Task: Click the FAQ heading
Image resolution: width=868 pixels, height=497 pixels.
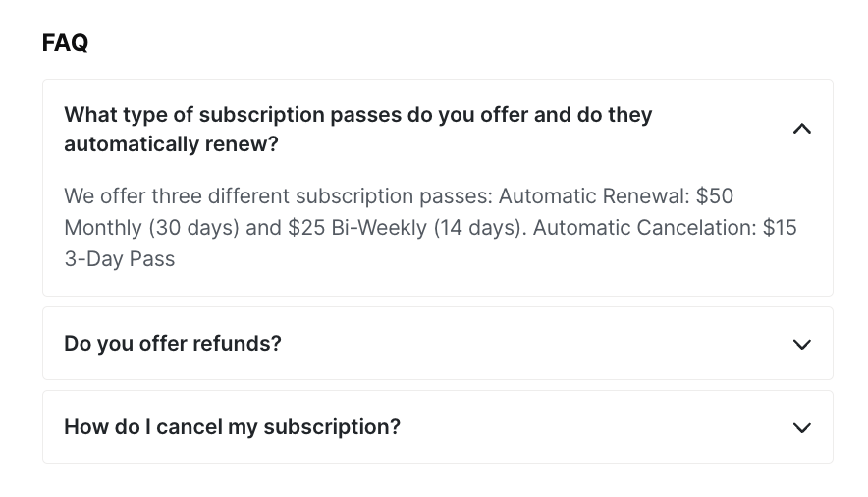Action: coord(65,42)
